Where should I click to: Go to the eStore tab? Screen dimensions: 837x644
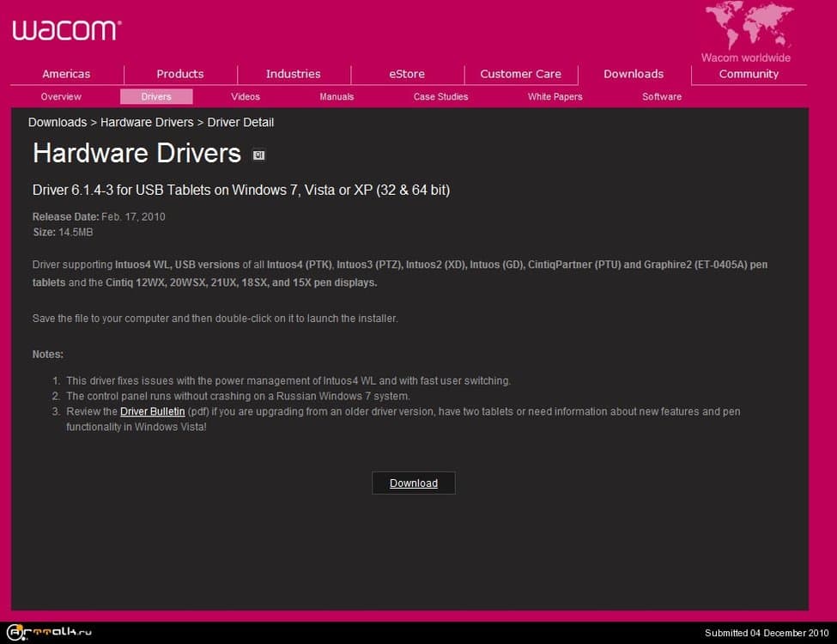coord(407,74)
